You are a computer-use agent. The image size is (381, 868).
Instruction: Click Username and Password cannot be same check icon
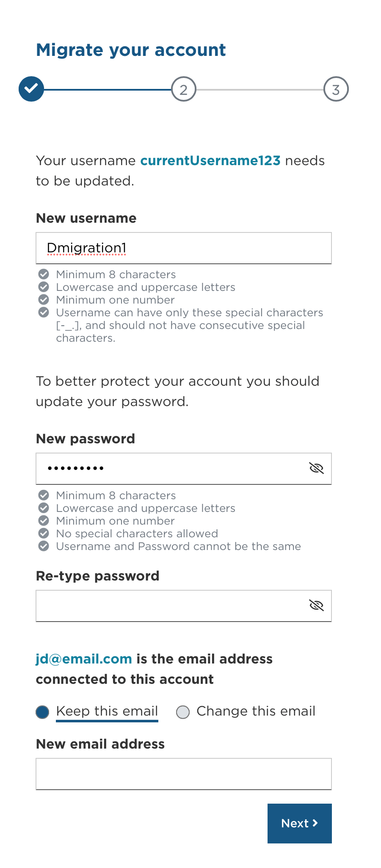pos(44,546)
